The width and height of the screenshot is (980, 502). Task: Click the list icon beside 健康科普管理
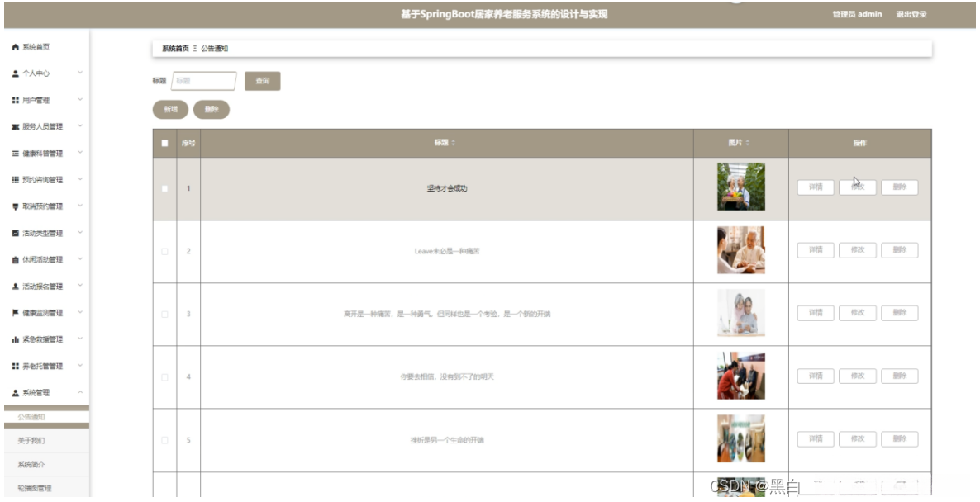[x=16, y=154]
